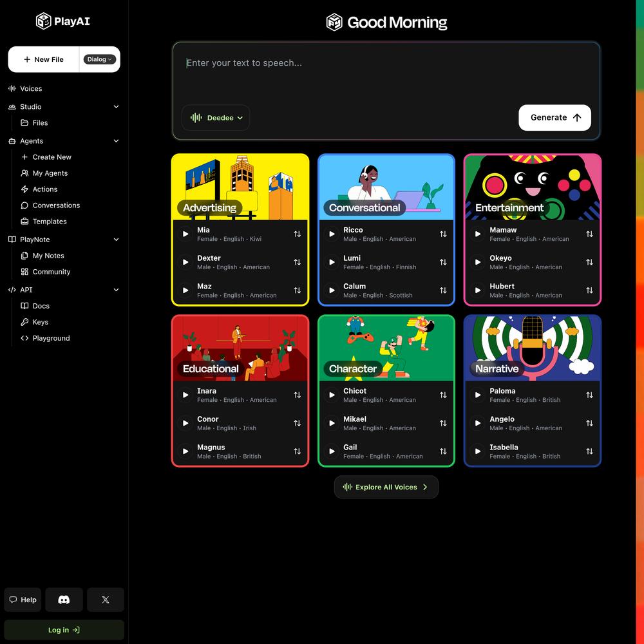Play the Dexter voice preview

point(185,262)
